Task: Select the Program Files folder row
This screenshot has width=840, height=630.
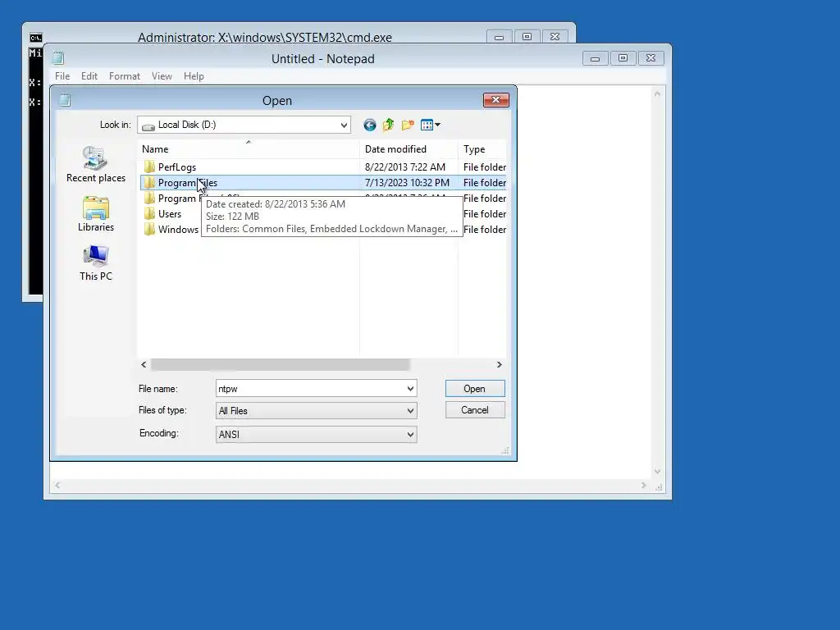Action: click(323, 183)
